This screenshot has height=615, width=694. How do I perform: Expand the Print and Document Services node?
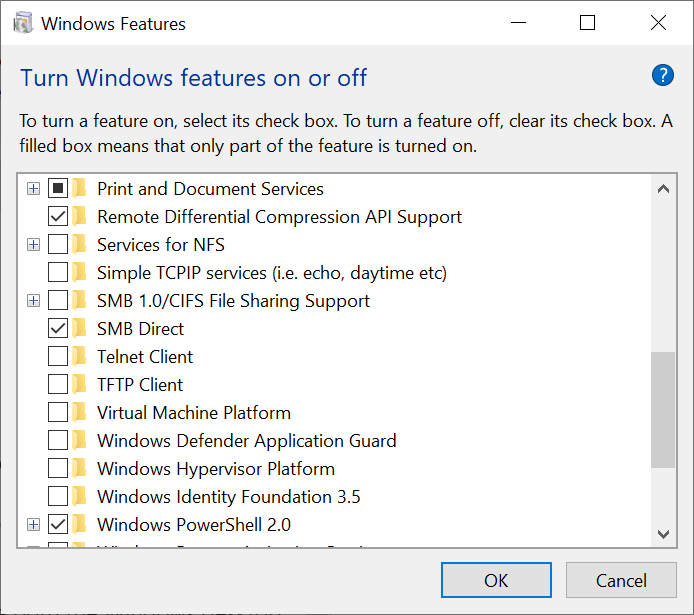tap(33, 188)
